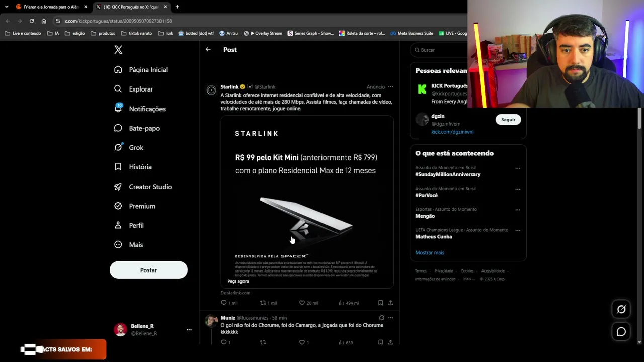Follow dgzin with Seguir button
The height and width of the screenshot is (362, 644).
click(x=508, y=120)
